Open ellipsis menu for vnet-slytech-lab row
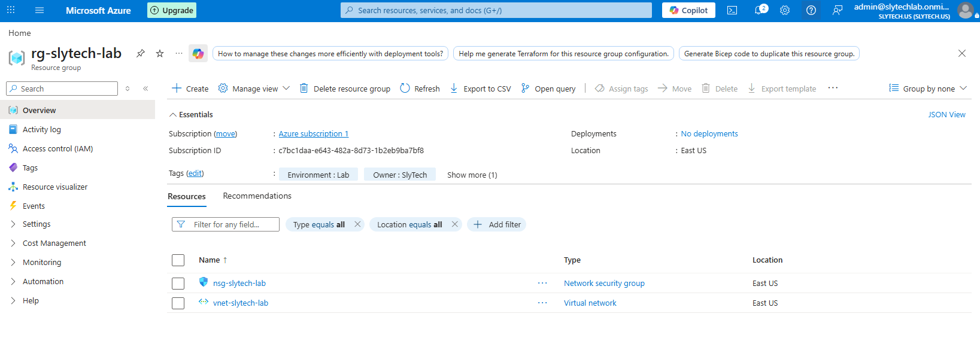 [542, 303]
